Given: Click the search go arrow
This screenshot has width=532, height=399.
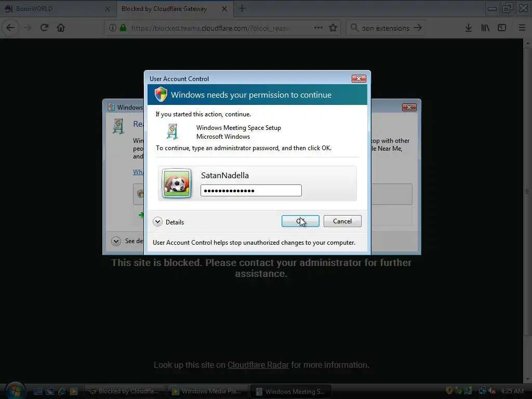Looking at the screenshot, I should (x=418, y=28).
